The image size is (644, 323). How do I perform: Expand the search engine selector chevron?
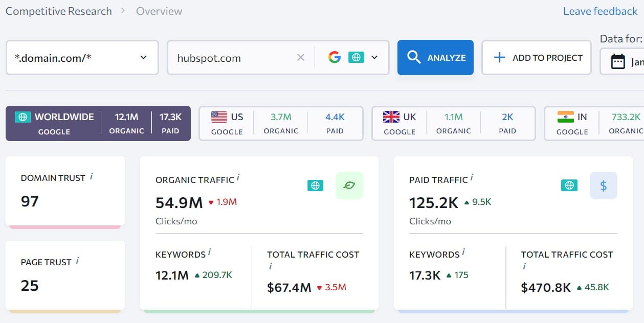[x=374, y=58]
